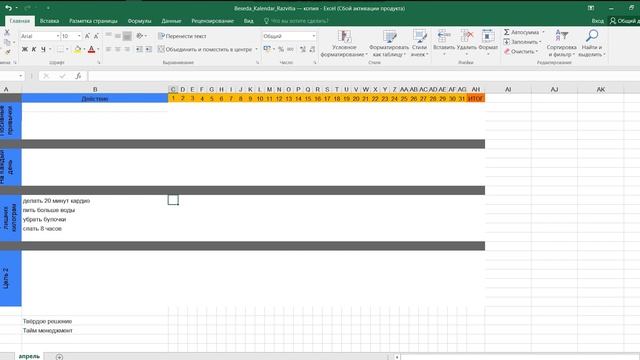Click the cell borders icon
Image resolution: width=640 pixels, height=360 pixels.
click(x=60, y=49)
